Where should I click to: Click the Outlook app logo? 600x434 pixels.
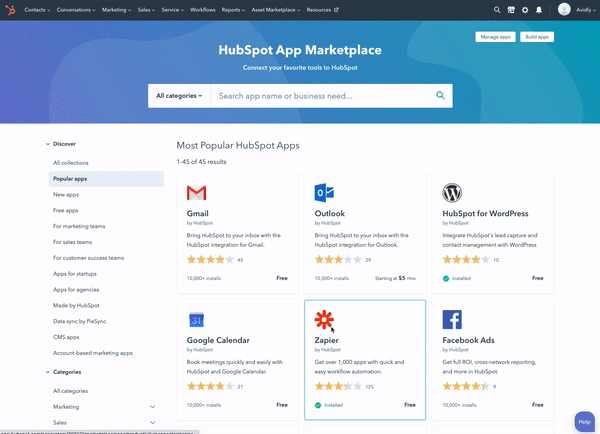coord(324,192)
